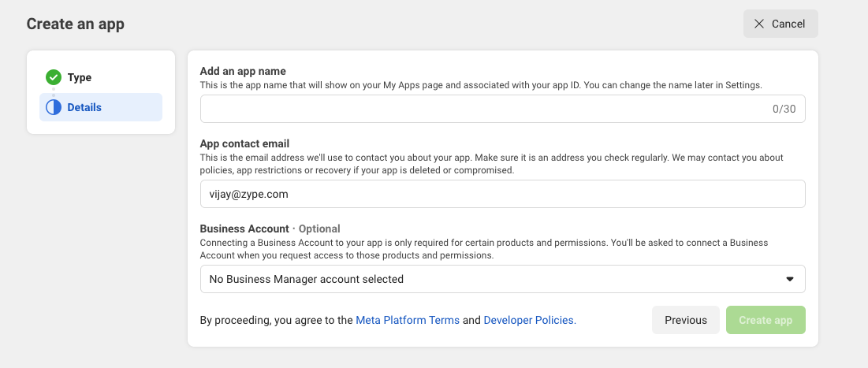Open the Meta Platform Terms link
The image size is (868, 368).
pos(408,320)
